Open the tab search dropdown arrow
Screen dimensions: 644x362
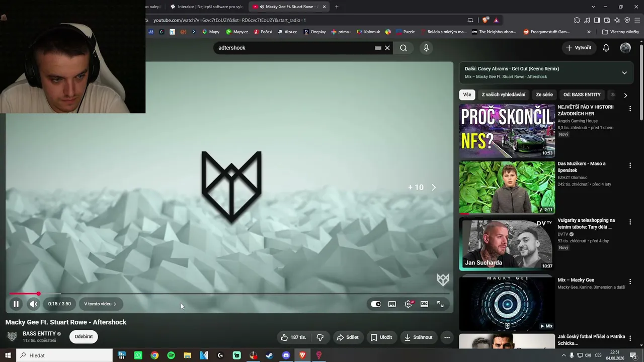[593, 7]
